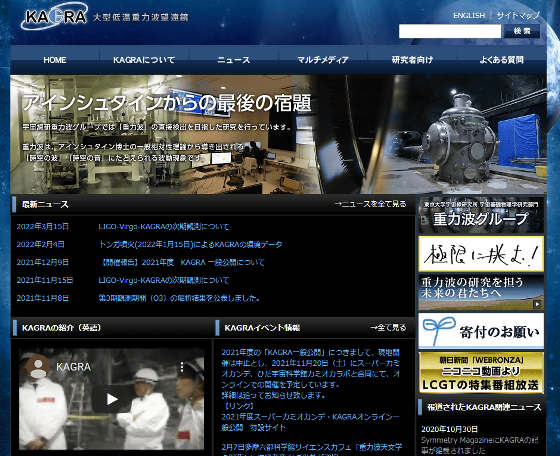Click the 2021年12月9日 news date
The image size is (560, 456).
42,262
